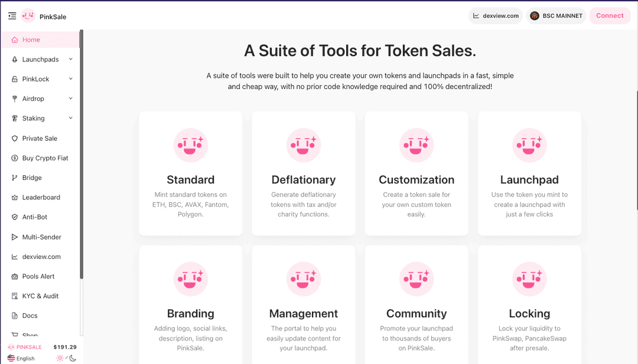Collapse the sidebar using the hamburger icon
The image size is (638, 364).
(12, 16)
